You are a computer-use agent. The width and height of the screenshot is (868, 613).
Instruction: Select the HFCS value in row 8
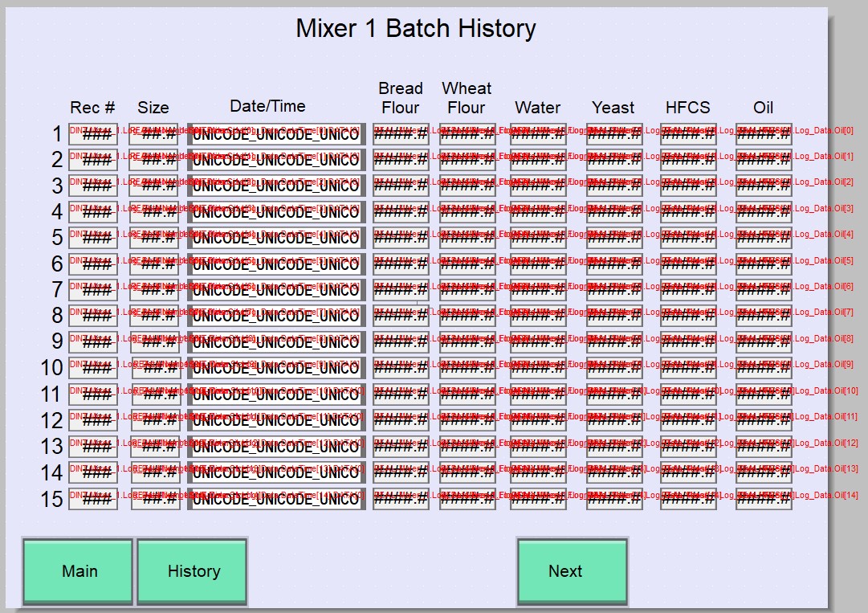(x=688, y=317)
